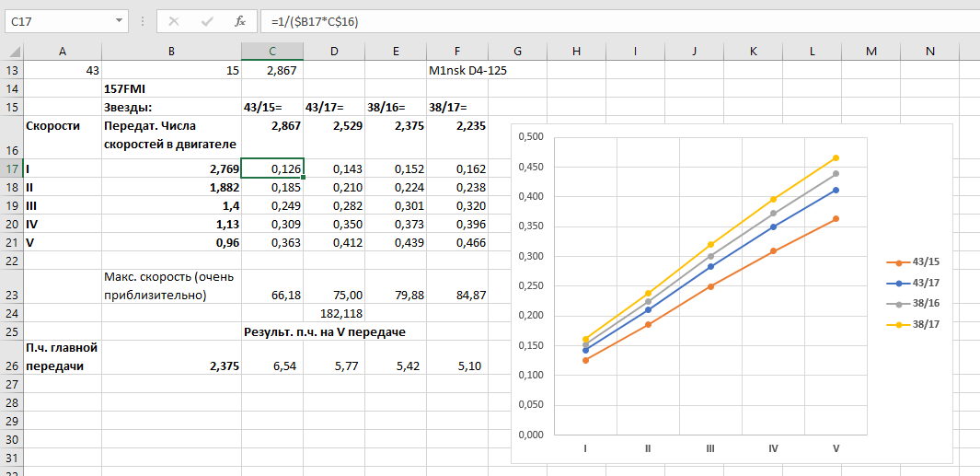Screen dimensions: 980x476
Task: Open the Name Box dropdown arrow
Action: (119, 21)
